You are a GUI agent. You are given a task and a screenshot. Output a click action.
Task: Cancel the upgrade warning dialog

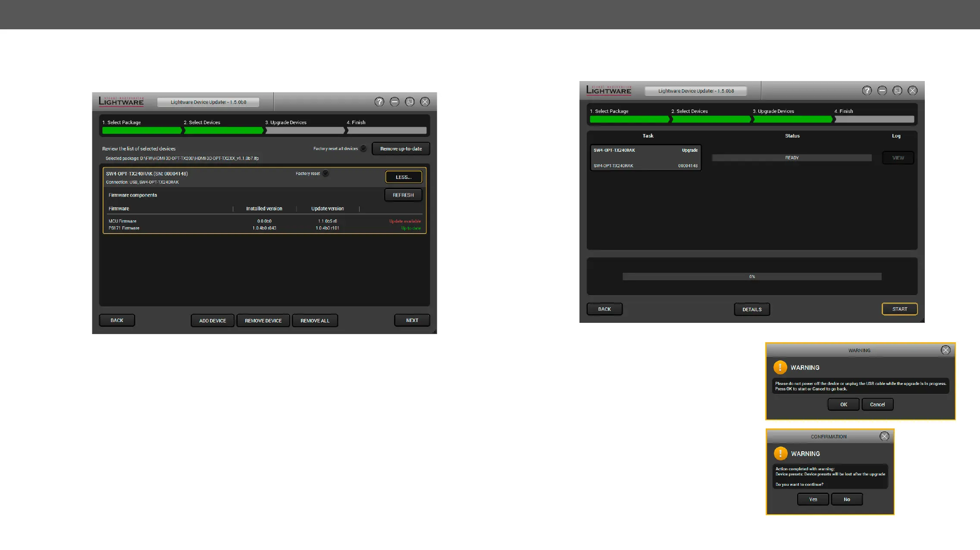point(877,404)
